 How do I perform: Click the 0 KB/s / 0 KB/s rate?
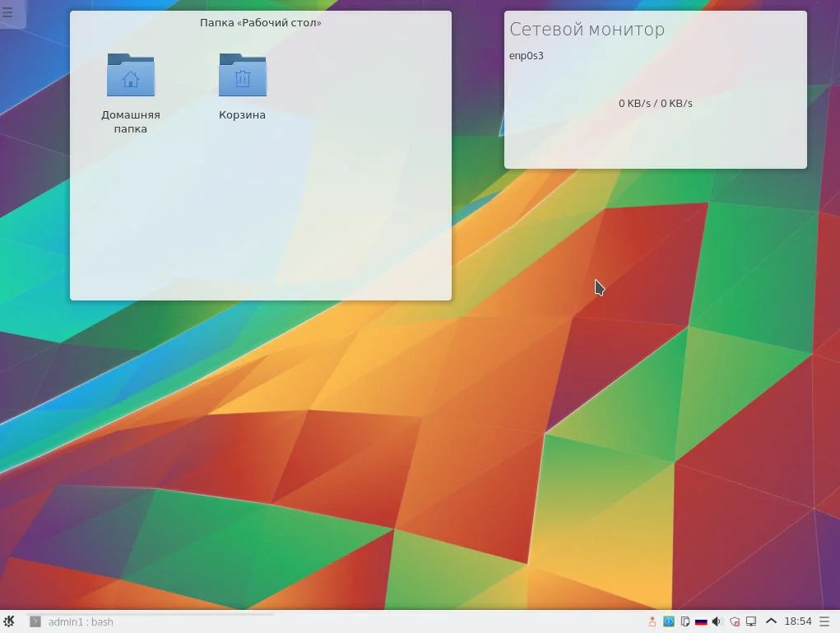click(655, 104)
